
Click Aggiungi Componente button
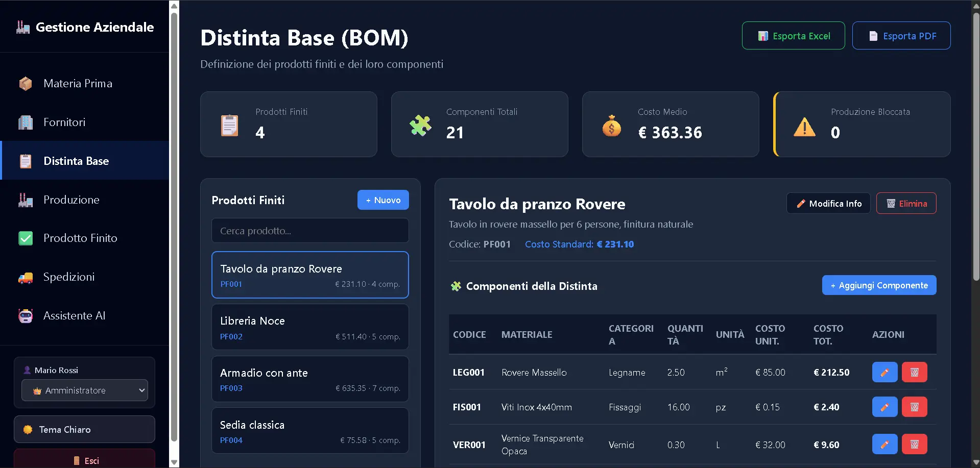pos(879,285)
